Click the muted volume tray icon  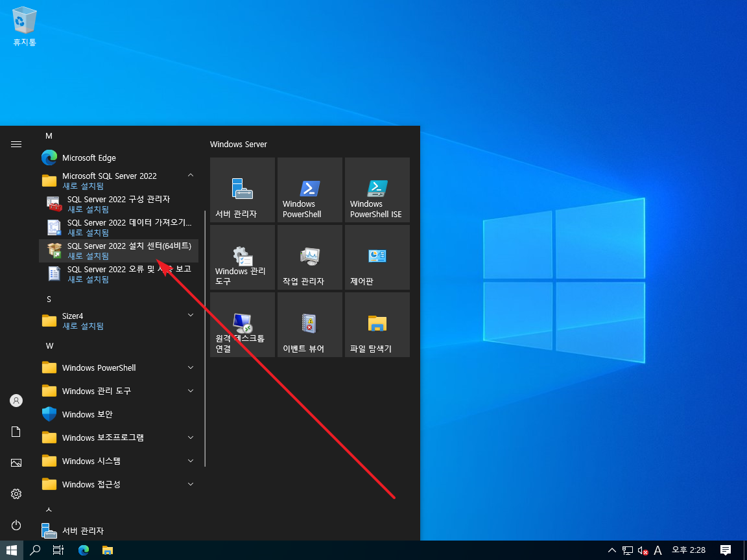(x=643, y=550)
